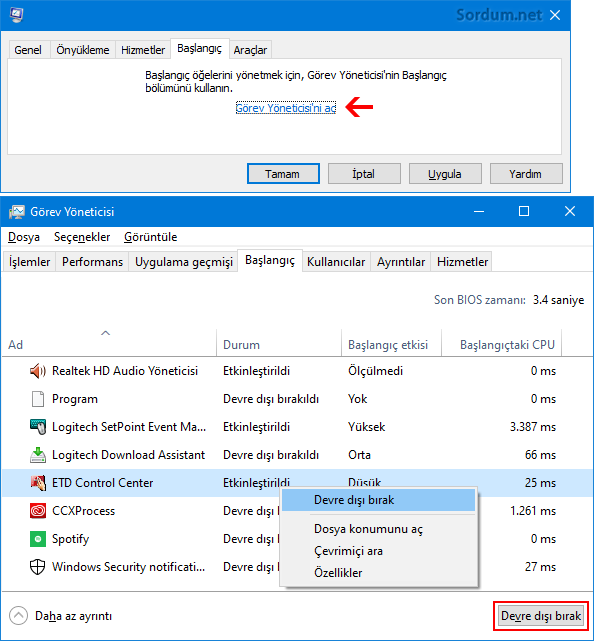Select the Logitech Download Assistant row
The image size is (594, 641).
tap(297, 455)
